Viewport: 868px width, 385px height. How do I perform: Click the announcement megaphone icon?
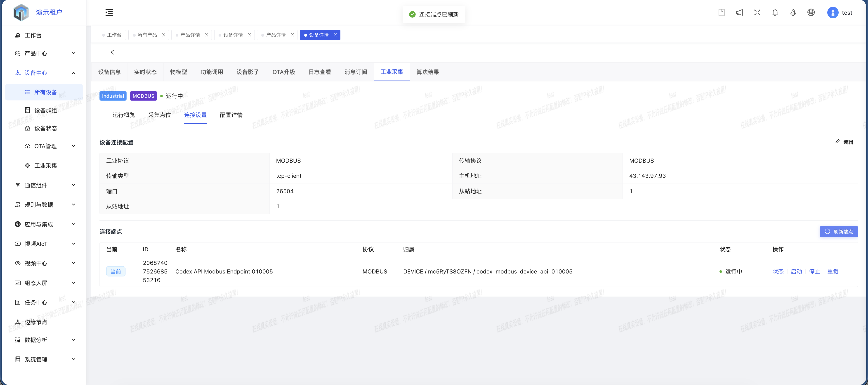coord(739,12)
